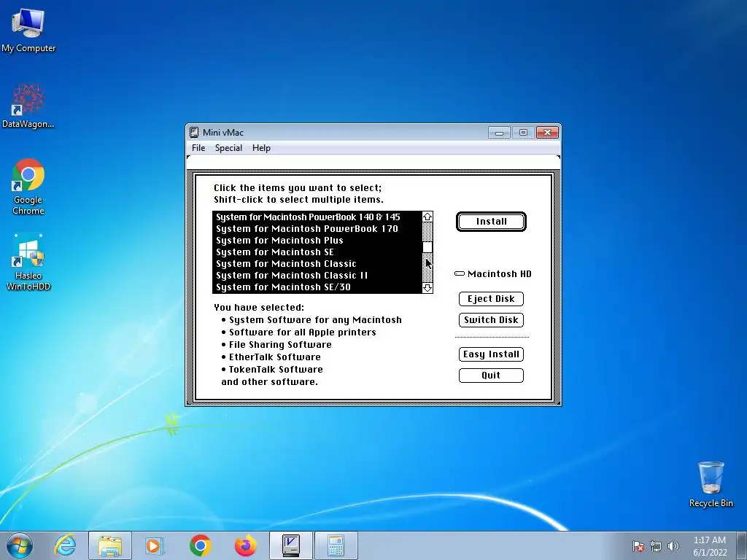Screen dimensions: 747x560
Task: Click the Macintosh HD disk icon
Action: [x=460, y=274]
